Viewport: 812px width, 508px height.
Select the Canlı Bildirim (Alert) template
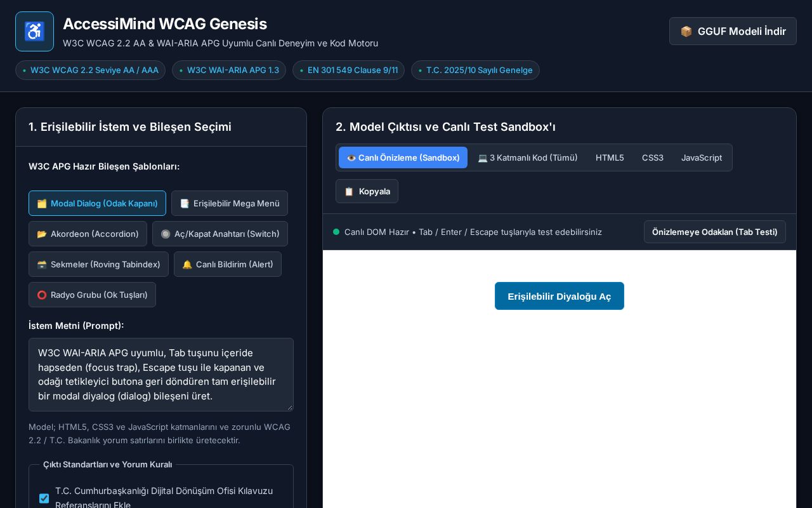tap(228, 264)
